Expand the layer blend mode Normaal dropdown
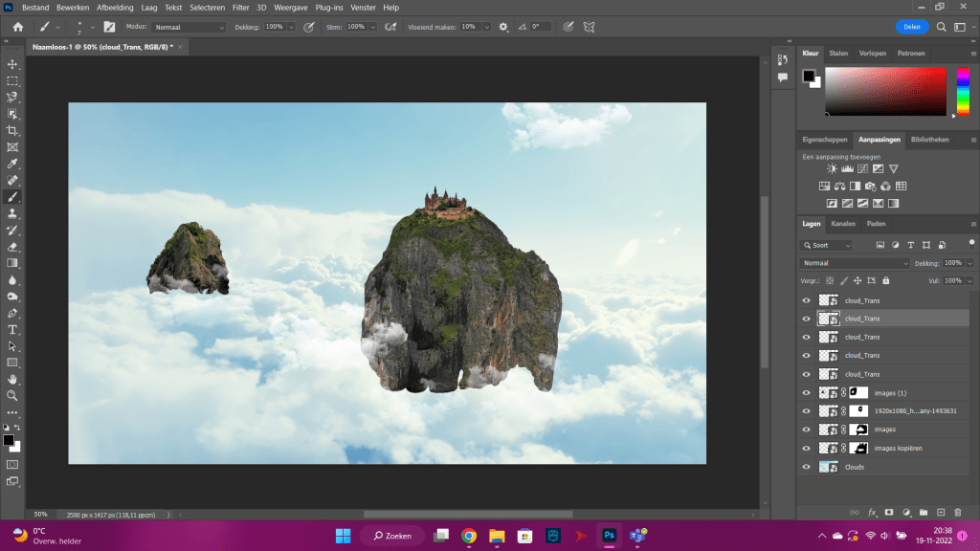Image resolution: width=980 pixels, height=551 pixels. click(854, 263)
